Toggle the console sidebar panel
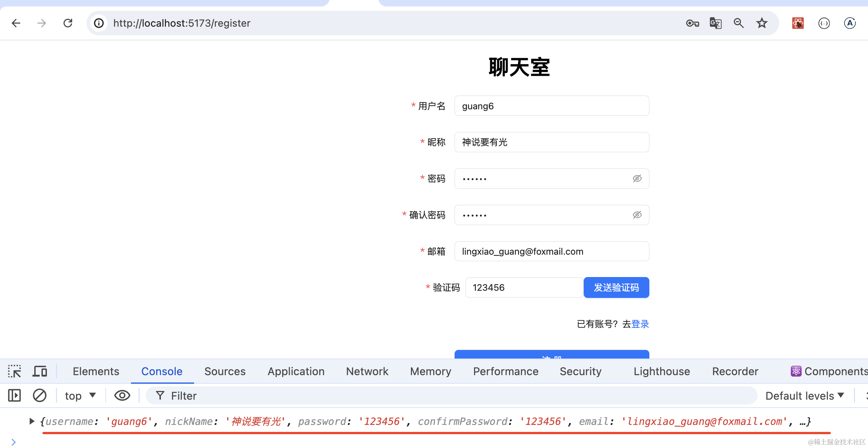This screenshot has width=868, height=448. (14, 396)
